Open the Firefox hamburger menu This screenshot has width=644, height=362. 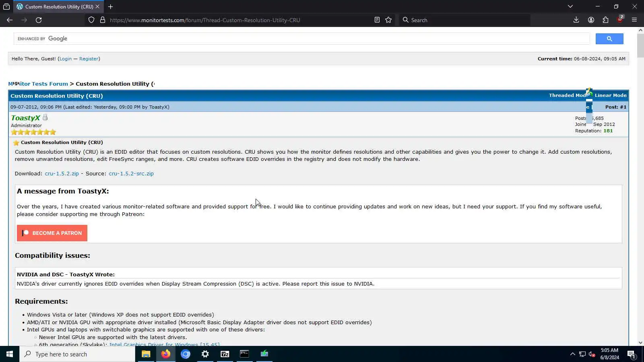pos(634,20)
